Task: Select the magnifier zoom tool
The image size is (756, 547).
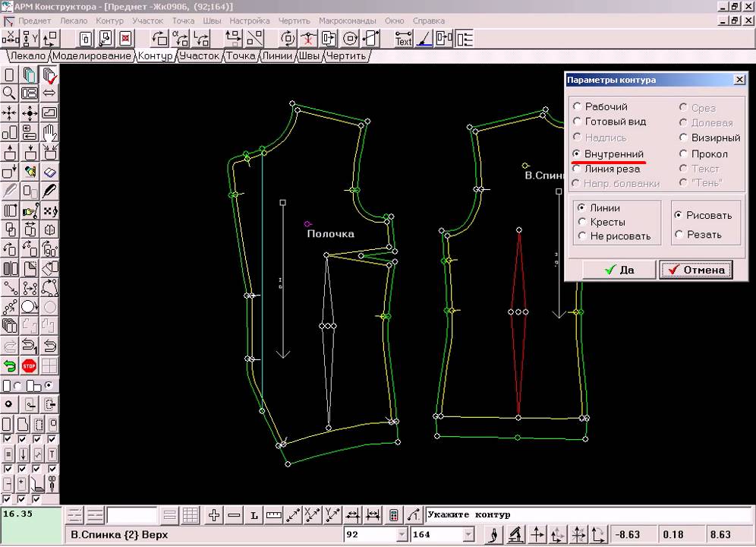Action: point(9,93)
